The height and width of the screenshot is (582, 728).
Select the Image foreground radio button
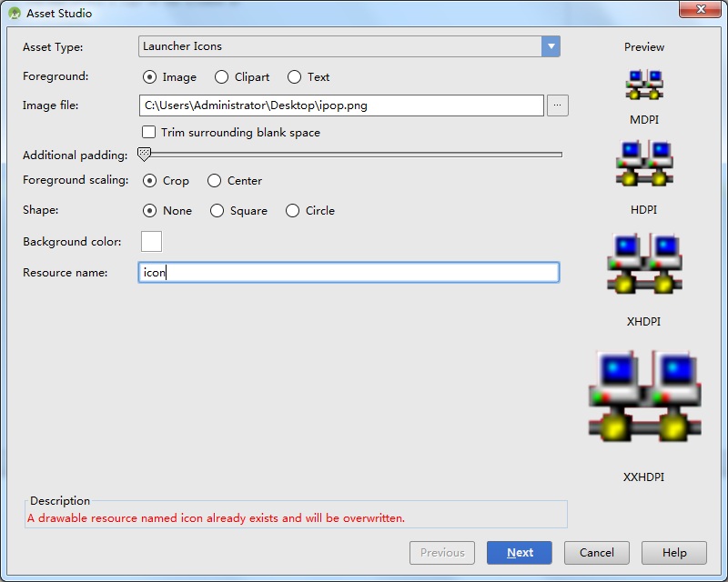click(x=149, y=77)
